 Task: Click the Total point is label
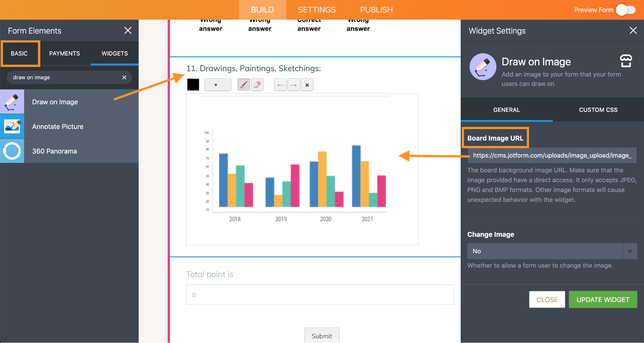click(x=210, y=274)
